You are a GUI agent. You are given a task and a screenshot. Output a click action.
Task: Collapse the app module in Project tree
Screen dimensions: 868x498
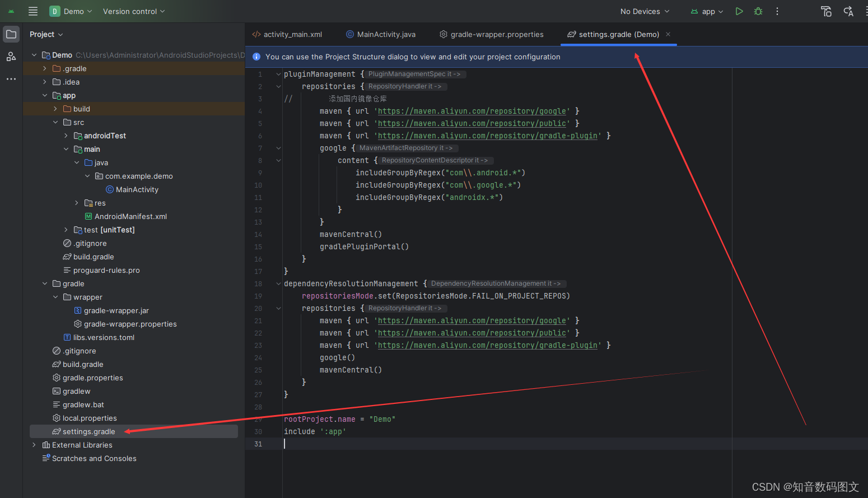coord(45,95)
